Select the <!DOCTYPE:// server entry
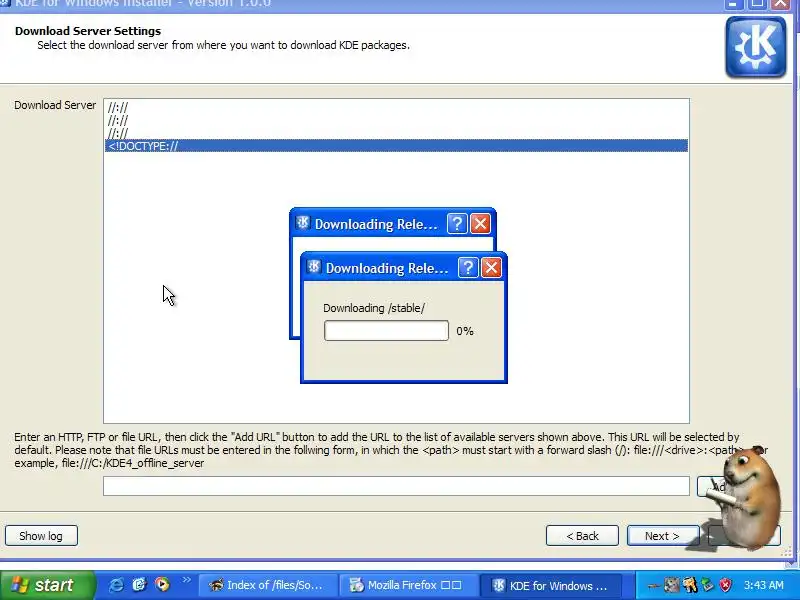The image size is (800, 600). pyautogui.click(x=396, y=146)
